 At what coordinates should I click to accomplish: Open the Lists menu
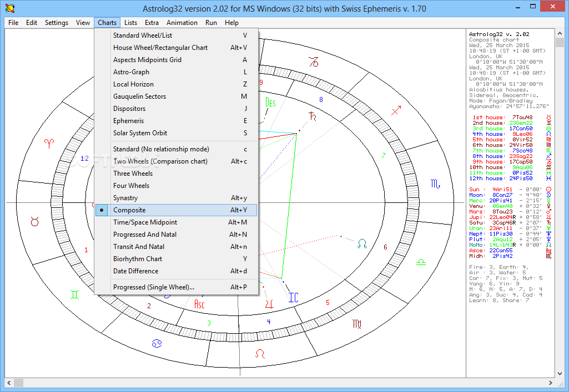point(130,23)
